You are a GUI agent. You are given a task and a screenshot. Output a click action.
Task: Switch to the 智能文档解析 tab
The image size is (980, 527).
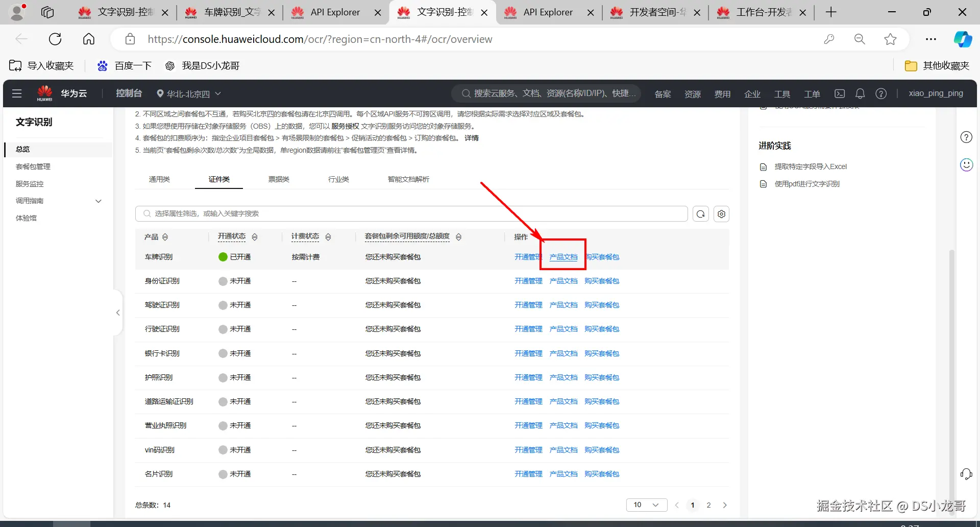coord(408,179)
